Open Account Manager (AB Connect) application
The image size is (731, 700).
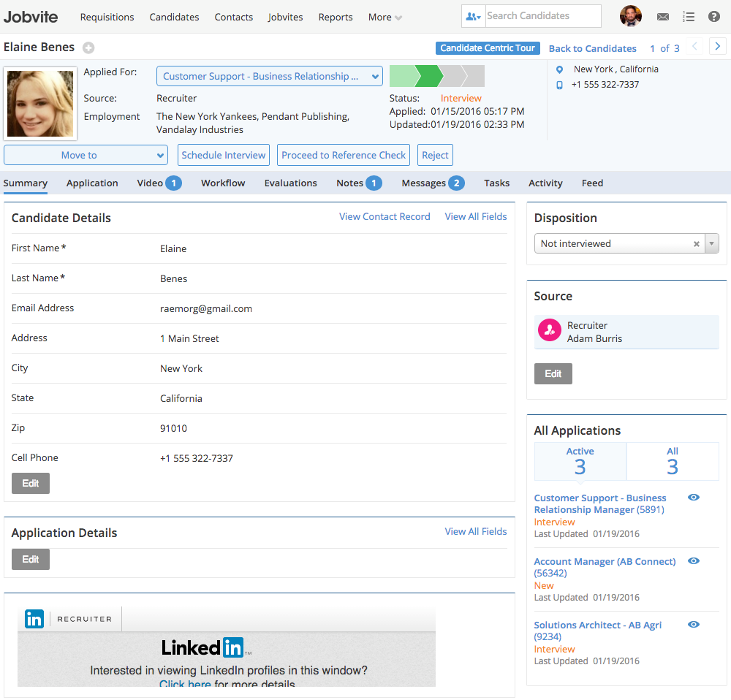click(605, 567)
